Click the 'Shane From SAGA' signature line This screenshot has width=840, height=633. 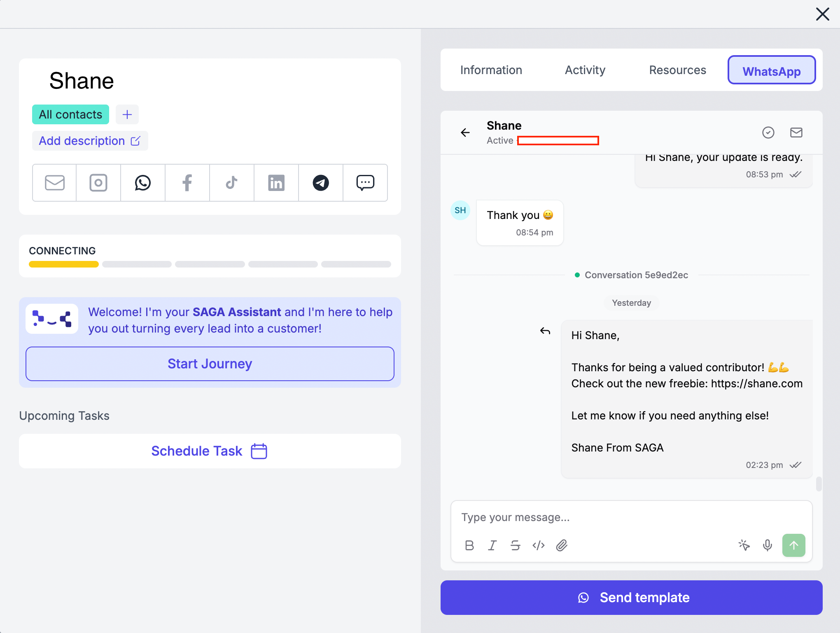coord(618,448)
